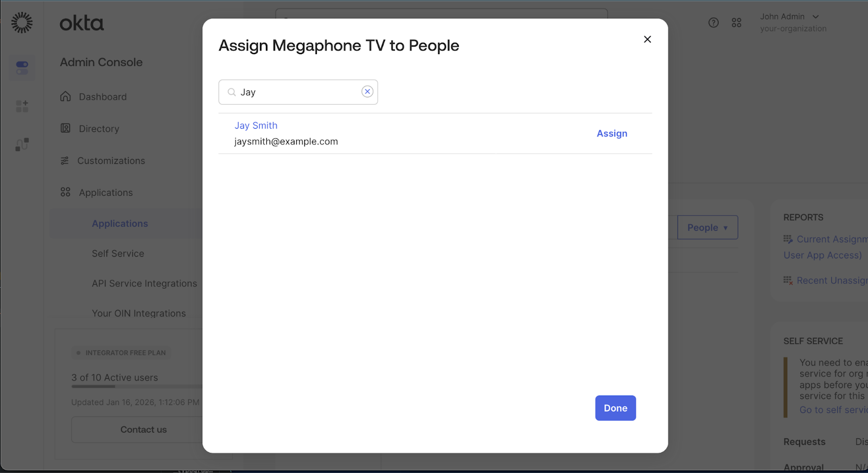Click the Done button
Viewport: 868px width, 473px height.
(x=615, y=408)
